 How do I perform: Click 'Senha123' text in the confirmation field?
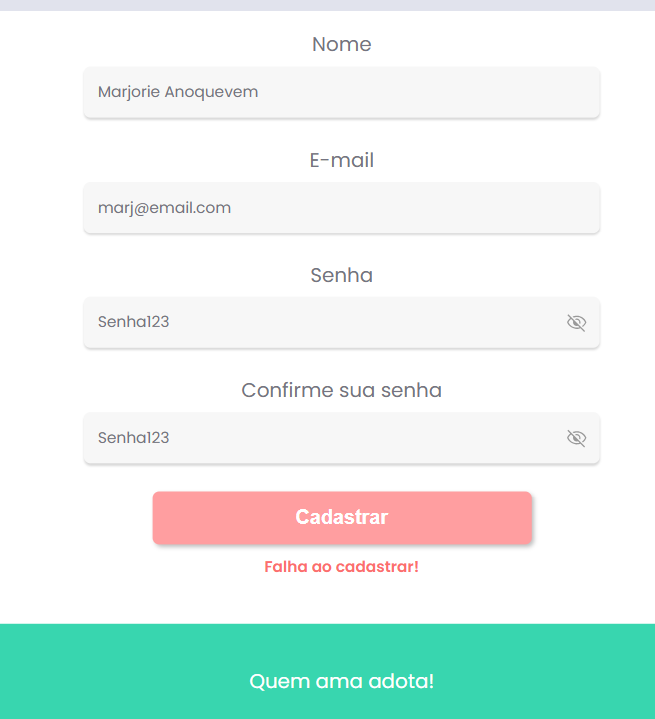pyautogui.click(x=133, y=438)
